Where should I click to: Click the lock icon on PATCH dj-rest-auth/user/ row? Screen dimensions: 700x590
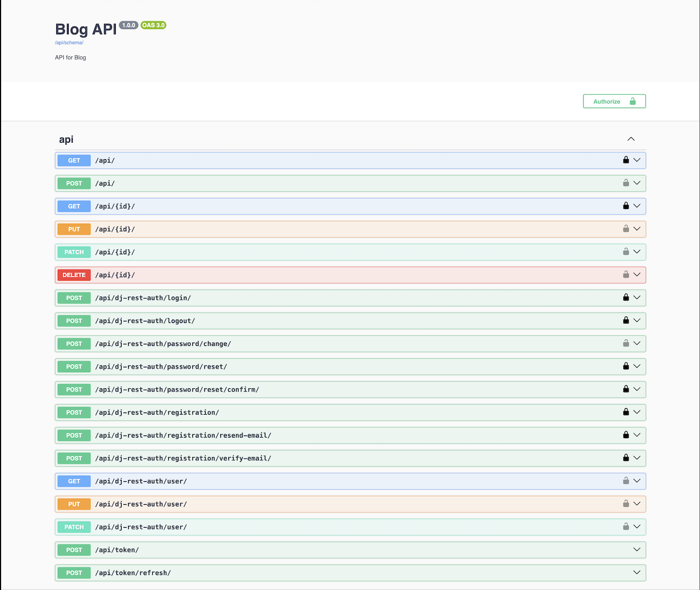click(x=625, y=527)
